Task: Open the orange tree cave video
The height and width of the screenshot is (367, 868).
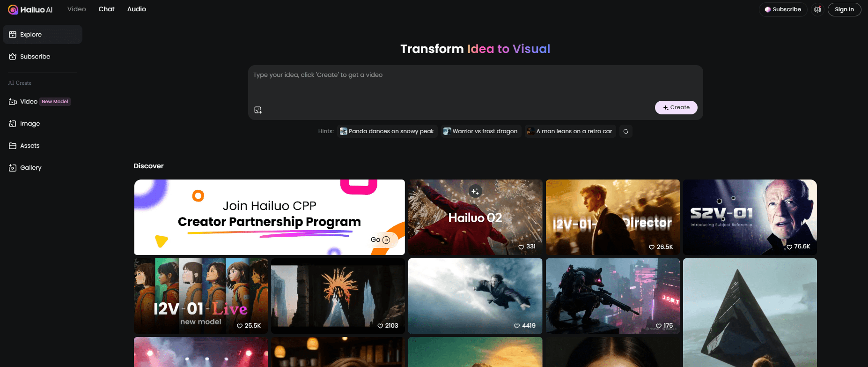Action: (338, 296)
